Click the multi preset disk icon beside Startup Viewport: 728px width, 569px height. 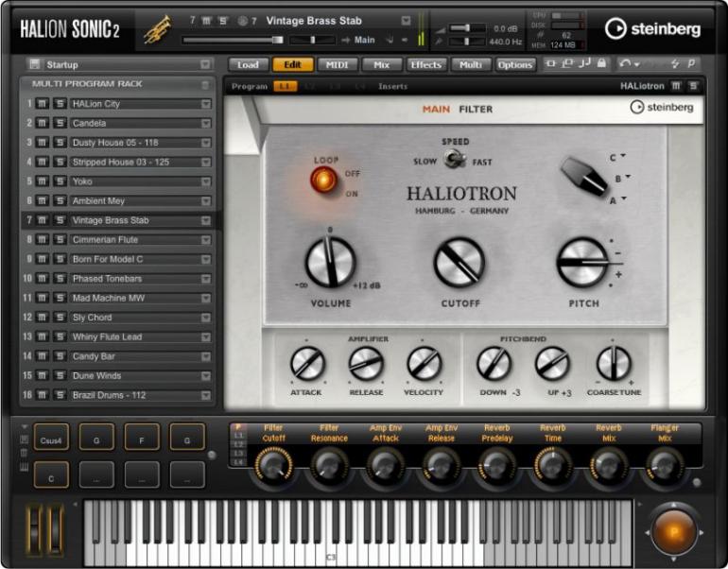(x=34, y=64)
